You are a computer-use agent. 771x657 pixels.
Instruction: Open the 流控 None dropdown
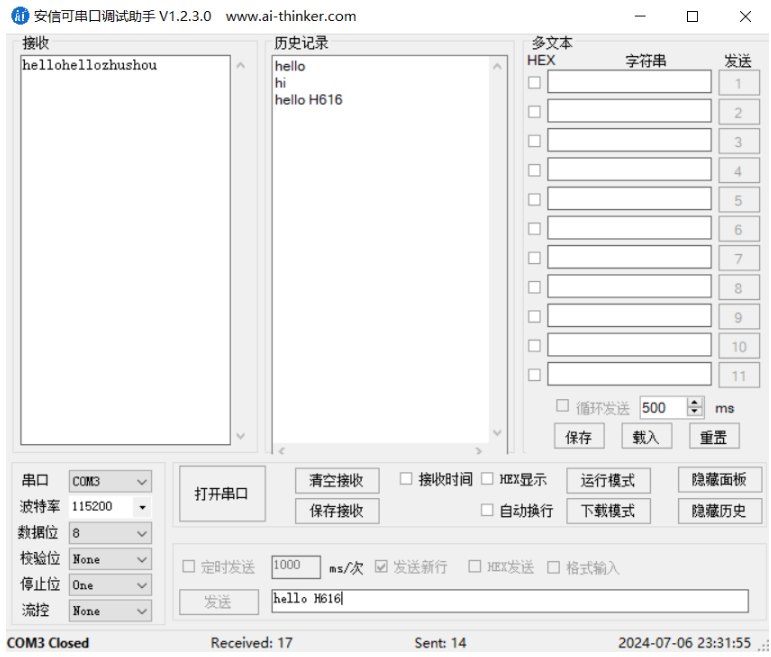coord(110,611)
